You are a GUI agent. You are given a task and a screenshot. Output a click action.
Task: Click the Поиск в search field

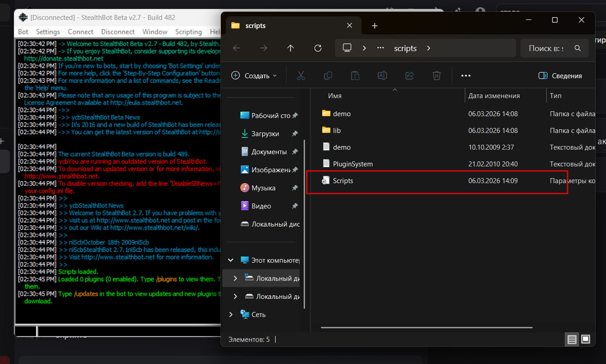(x=554, y=48)
